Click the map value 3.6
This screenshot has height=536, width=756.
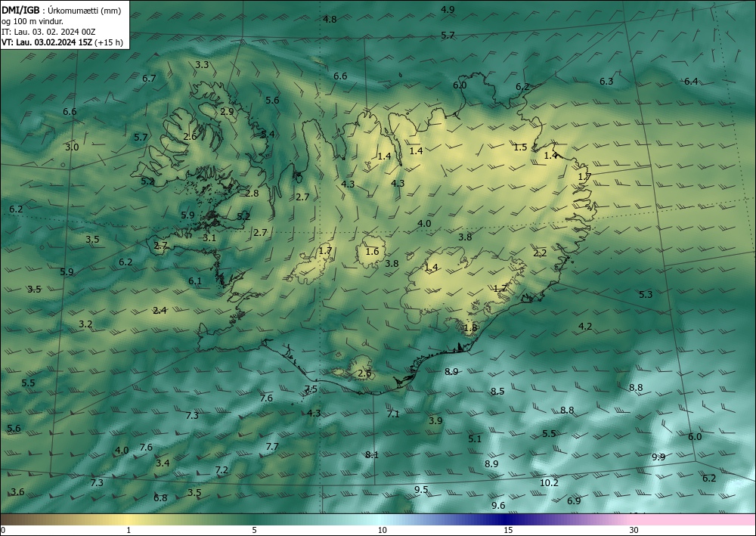point(17,492)
